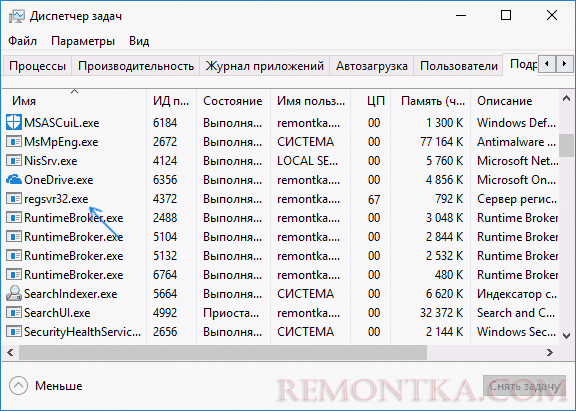Click the MsMpEng.exe process icon

[14, 141]
